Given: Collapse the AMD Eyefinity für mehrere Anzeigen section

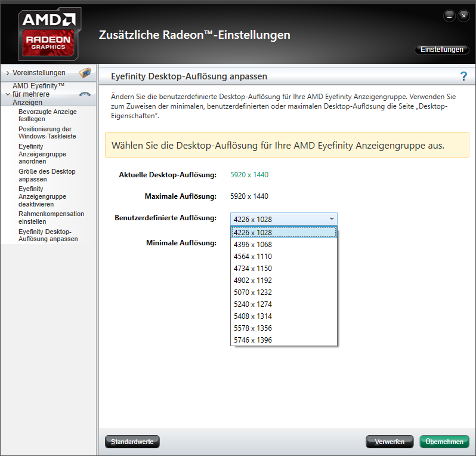Looking at the screenshot, I should [8, 94].
